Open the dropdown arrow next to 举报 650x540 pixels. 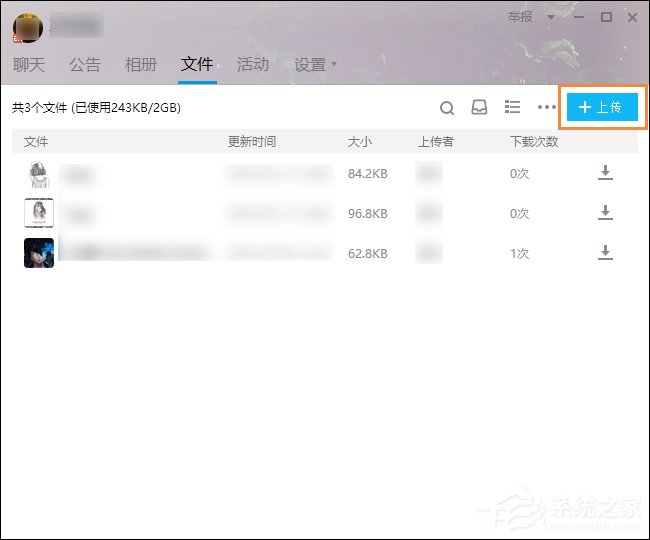[x=550, y=17]
